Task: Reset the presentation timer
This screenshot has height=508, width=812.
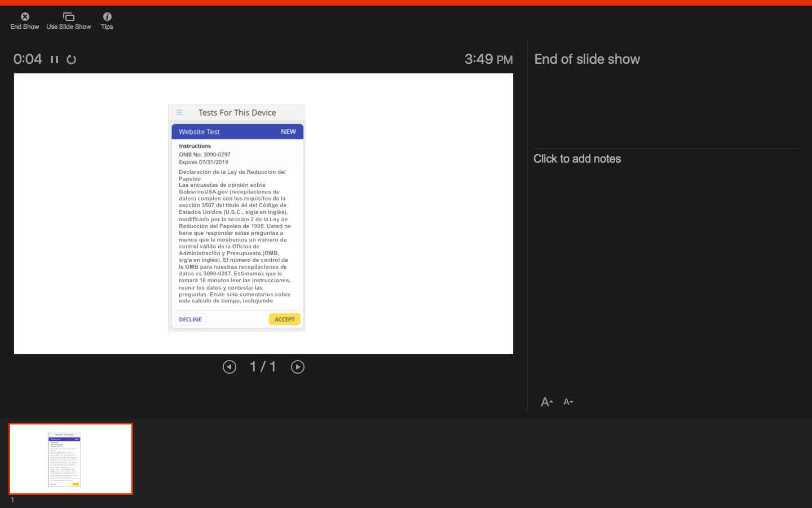Action: coord(71,59)
